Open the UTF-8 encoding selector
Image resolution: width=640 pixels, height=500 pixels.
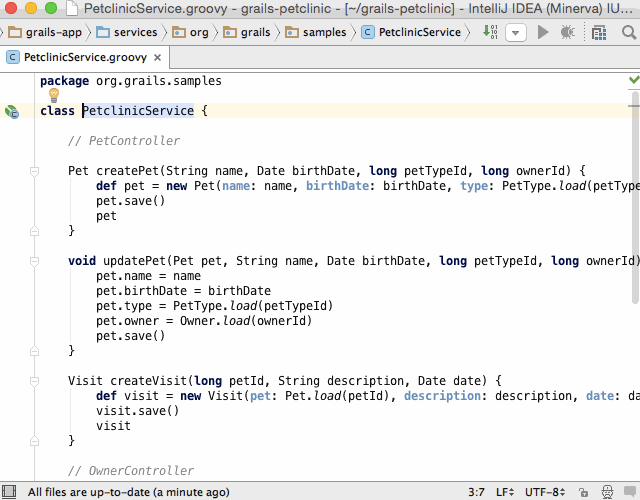point(544,492)
